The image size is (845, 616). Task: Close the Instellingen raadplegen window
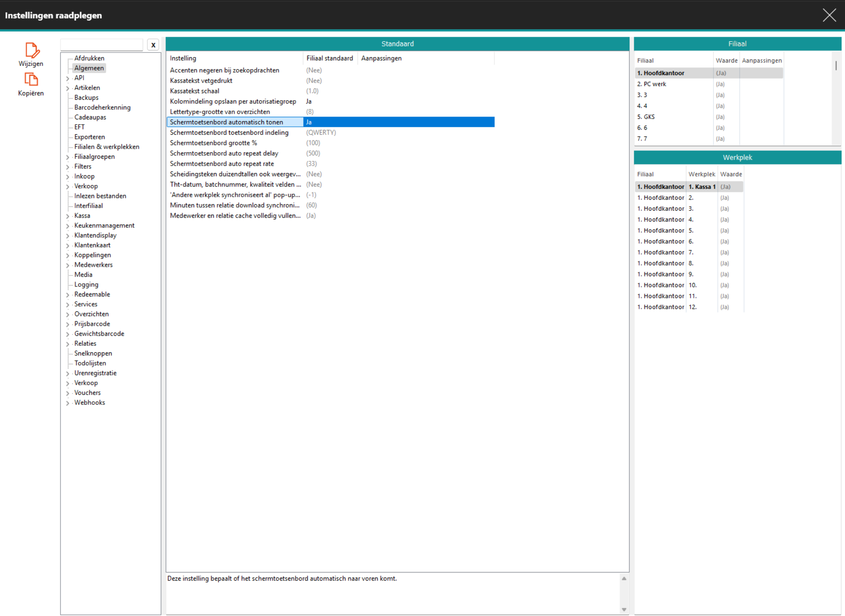[x=829, y=15]
